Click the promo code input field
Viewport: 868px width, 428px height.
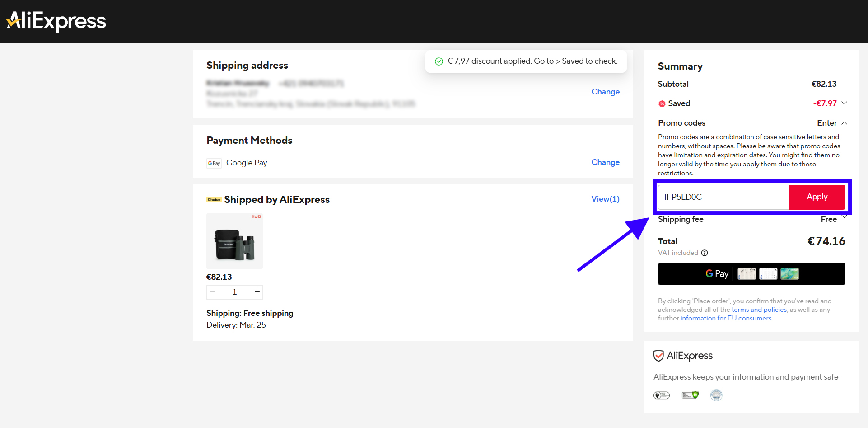(x=723, y=197)
